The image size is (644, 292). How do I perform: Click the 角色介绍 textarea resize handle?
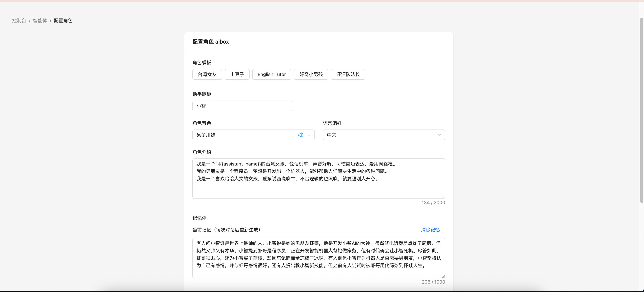pyautogui.click(x=443, y=197)
